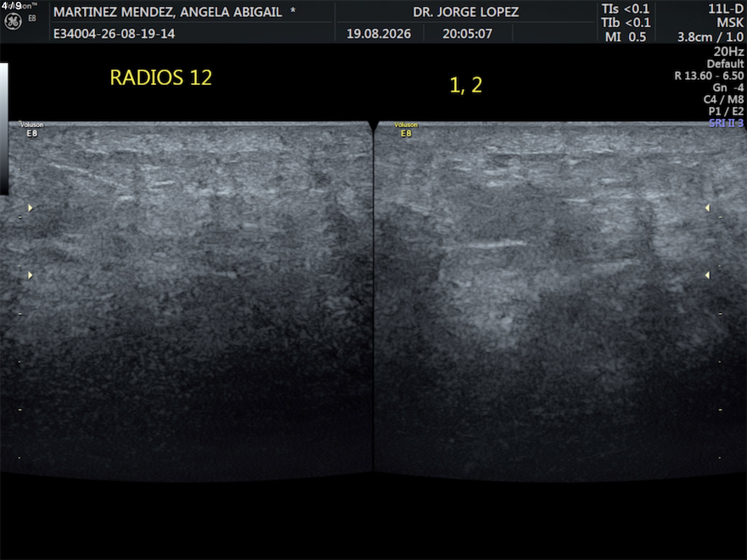Screen dimensions: 747x560
Task: Select lower right focal zone arrow marker
Action: pos(707,275)
